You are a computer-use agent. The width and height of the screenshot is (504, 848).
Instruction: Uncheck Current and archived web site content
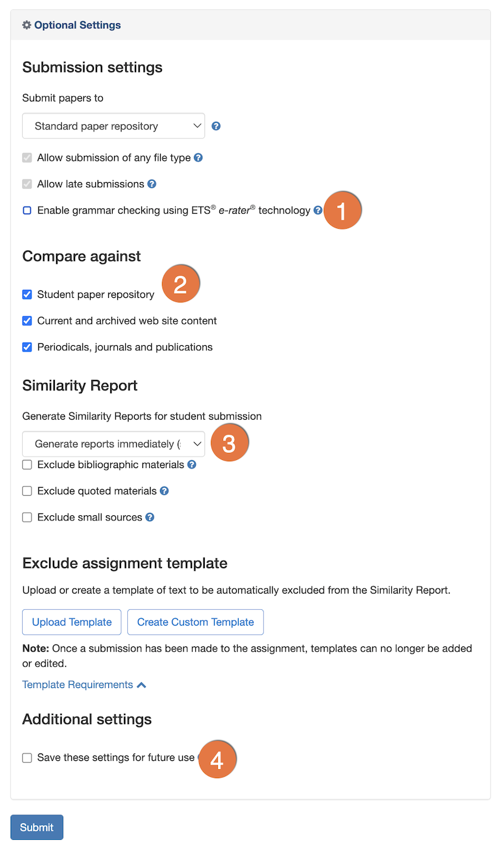[27, 321]
